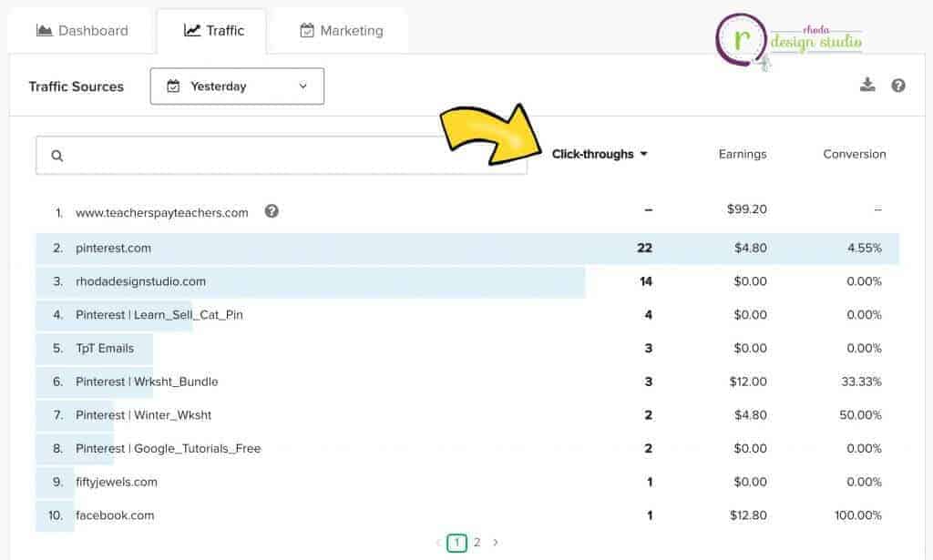Open the Dashboard tab
The width and height of the screenshot is (933, 560).
82,31
